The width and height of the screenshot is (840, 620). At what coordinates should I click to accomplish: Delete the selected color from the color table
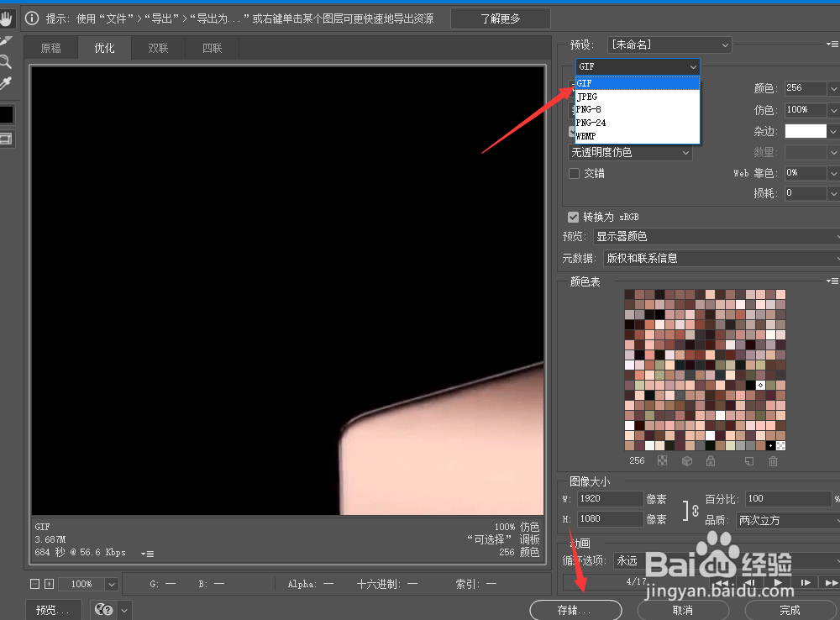point(773,460)
